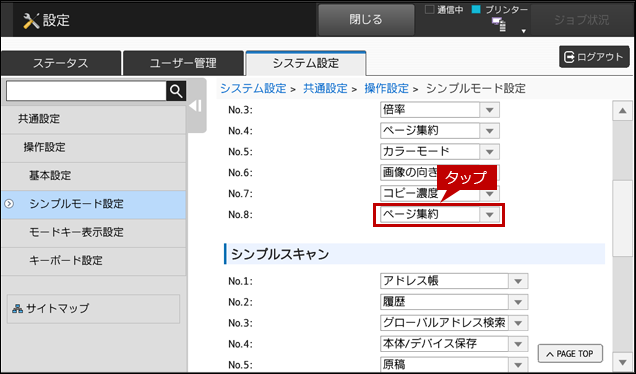Click the sidebar search input field
636x374 pixels.
86,91
